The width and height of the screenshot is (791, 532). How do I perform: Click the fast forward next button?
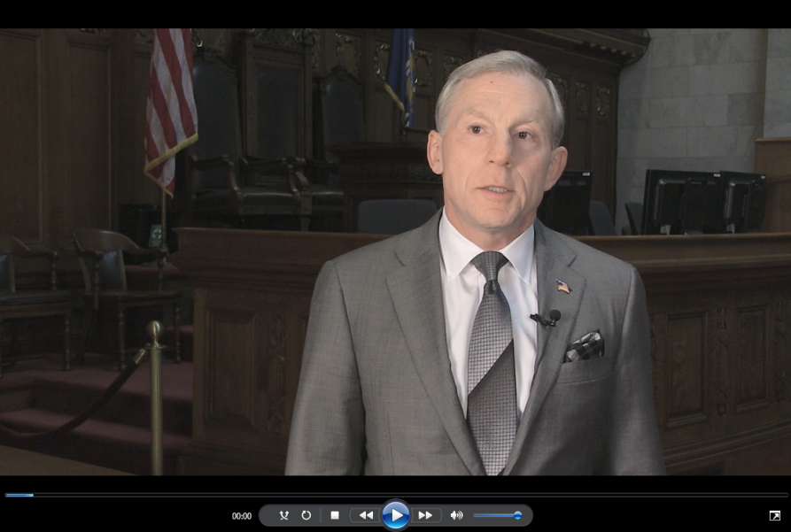click(x=425, y=515)
